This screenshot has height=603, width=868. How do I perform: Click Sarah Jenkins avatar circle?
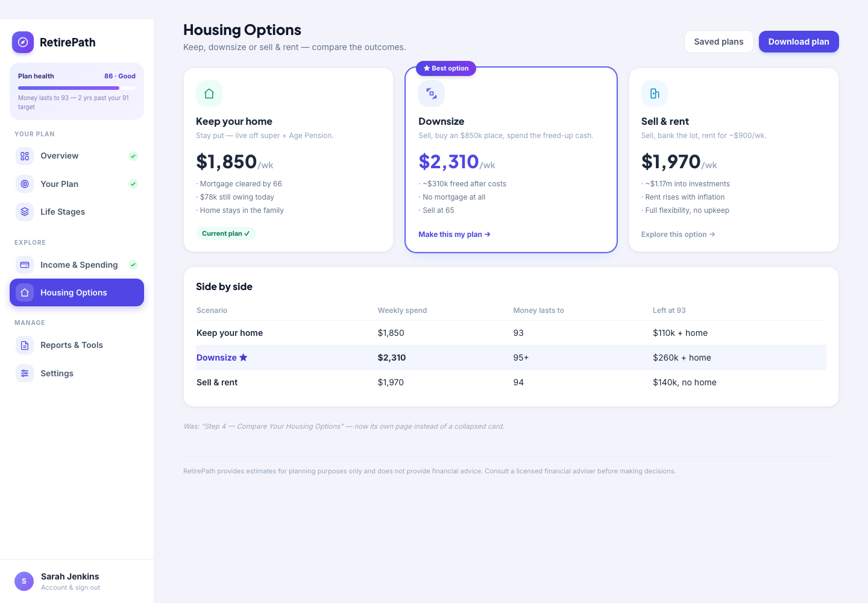pyautogui.click(x=24, y=581)
